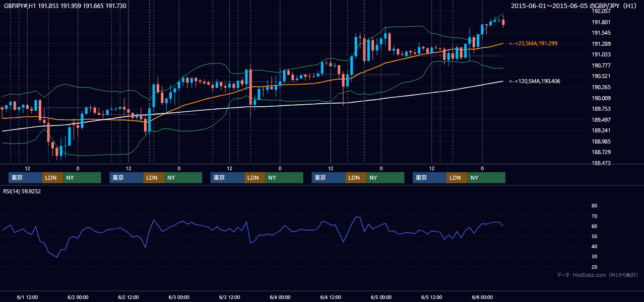Click the 188.985 price axis label
Viewport: 644px width, 302px height.
click(x=601, y=141)
